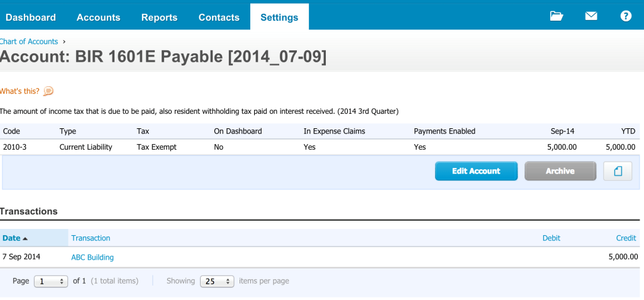Open the Contacts tab

(219, 17)
